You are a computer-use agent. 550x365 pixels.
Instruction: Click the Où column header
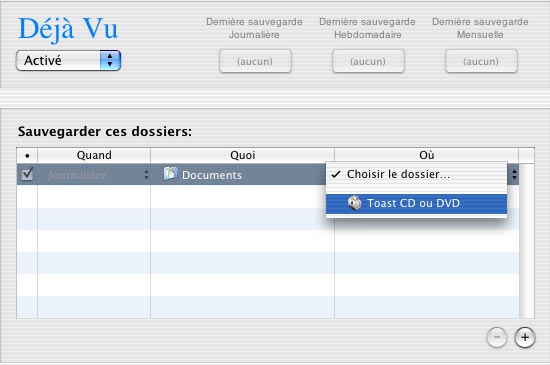click(427, 155)
